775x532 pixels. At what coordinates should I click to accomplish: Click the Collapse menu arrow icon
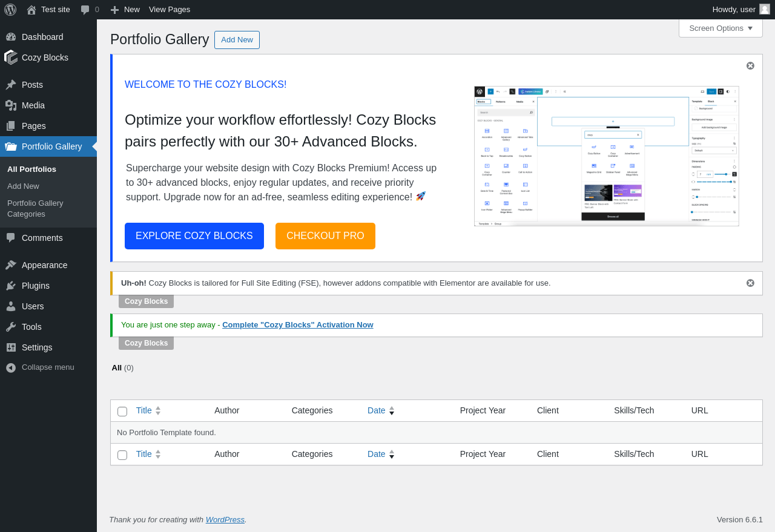[x=11, y=367]
